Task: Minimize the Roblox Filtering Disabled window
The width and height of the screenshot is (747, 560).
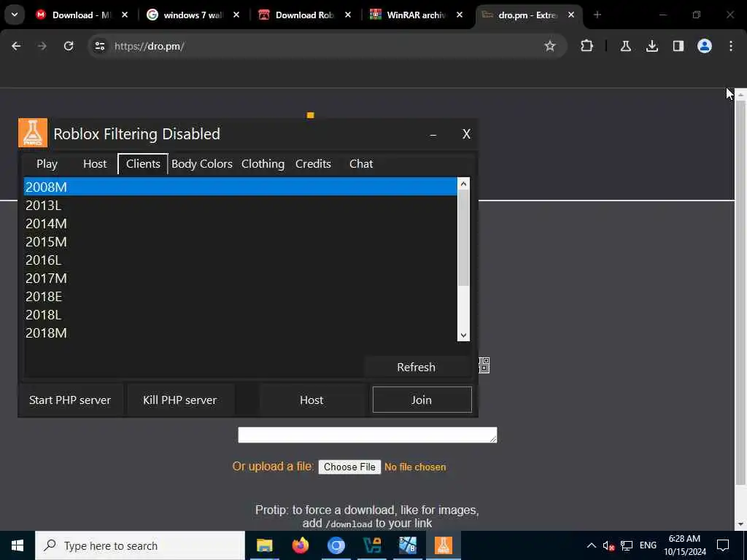Action: coord(433,134)
